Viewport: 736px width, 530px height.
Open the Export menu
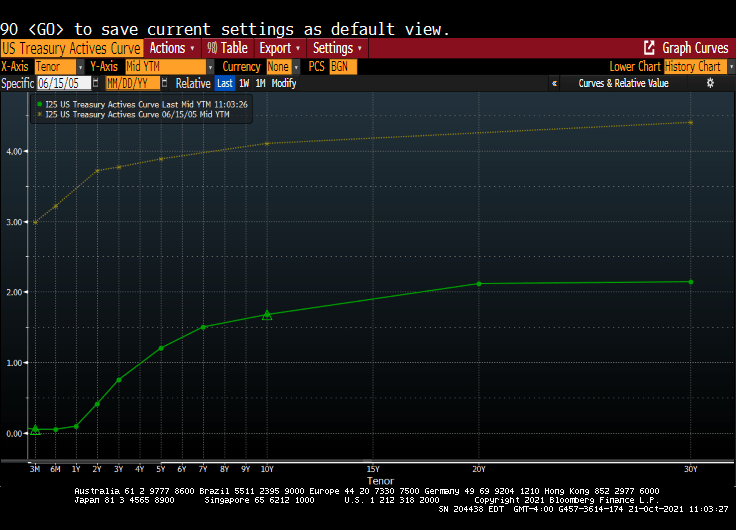(279, 48)
